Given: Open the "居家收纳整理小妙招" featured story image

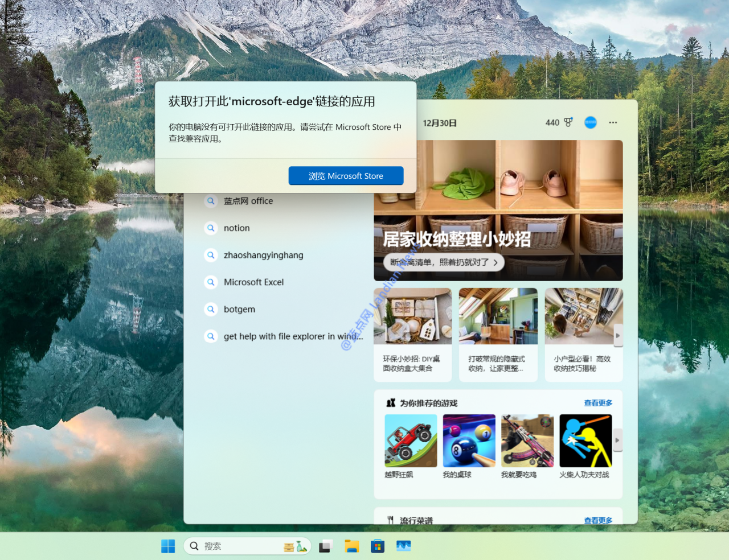Looking at the screenshot, I should click(x=498, y=211).
